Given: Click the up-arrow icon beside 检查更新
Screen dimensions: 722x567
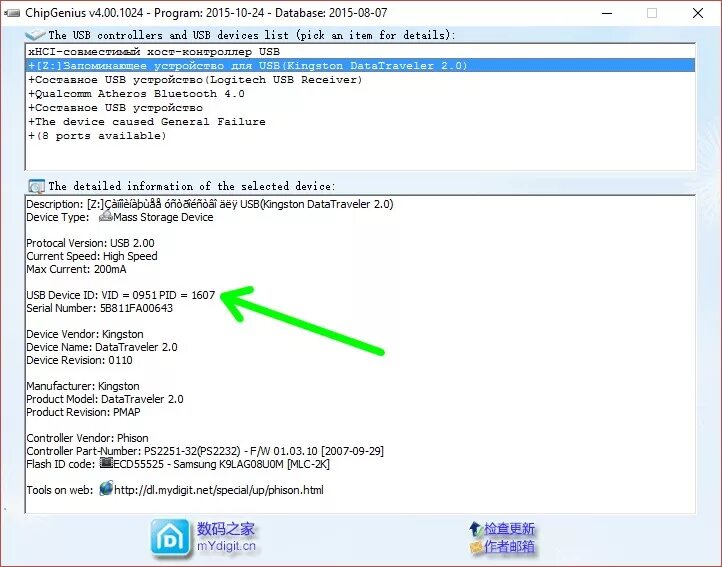Looking at the screenshot, I should click(475, 528).
